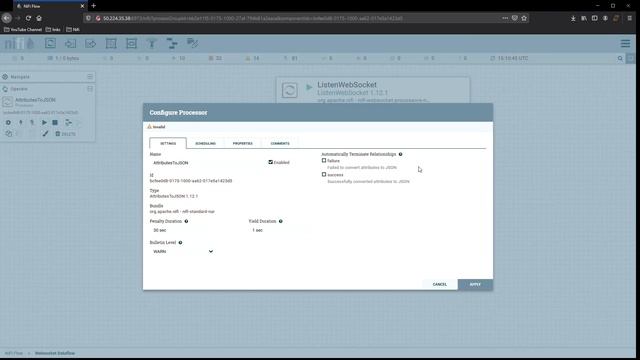Open the Firefox application menu
Screen dimensions: 640x360
(x=630, y=18)
